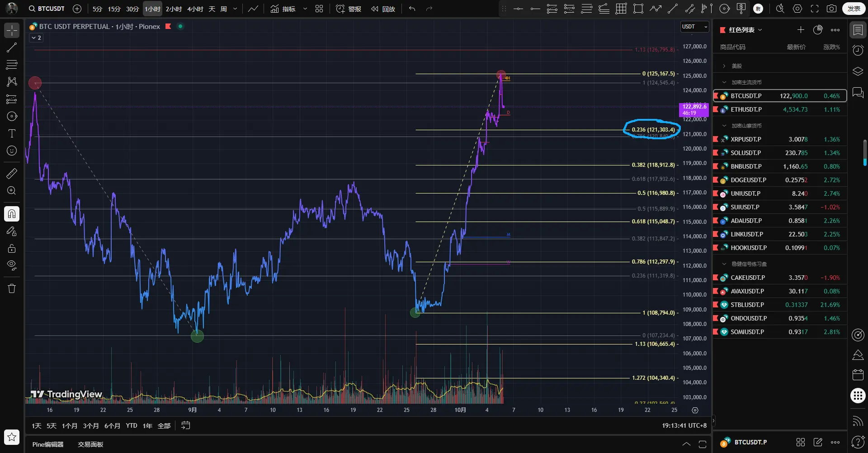Image resolution: width=868 pixels, height=453 pixels.
Task: Click the watchlist vertical scrollbar thumb
Action: pyautogui.click(x=865, y=153)
